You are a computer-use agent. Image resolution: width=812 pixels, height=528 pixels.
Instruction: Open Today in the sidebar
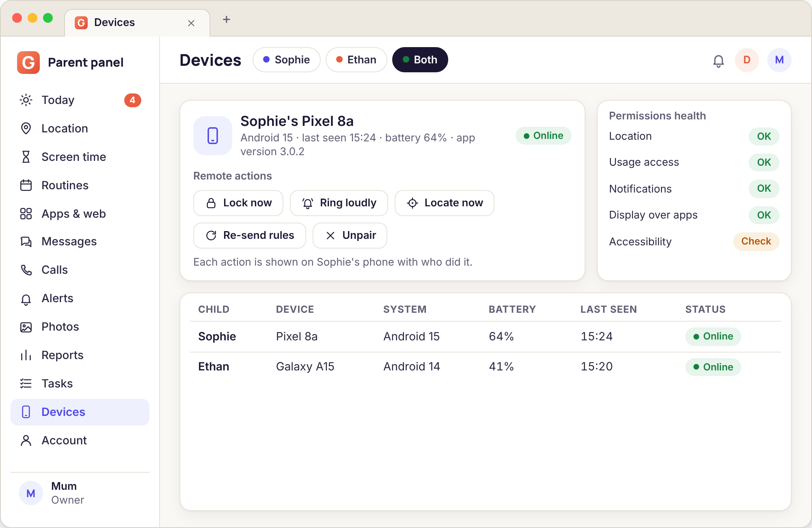click(x=80, y=100)
